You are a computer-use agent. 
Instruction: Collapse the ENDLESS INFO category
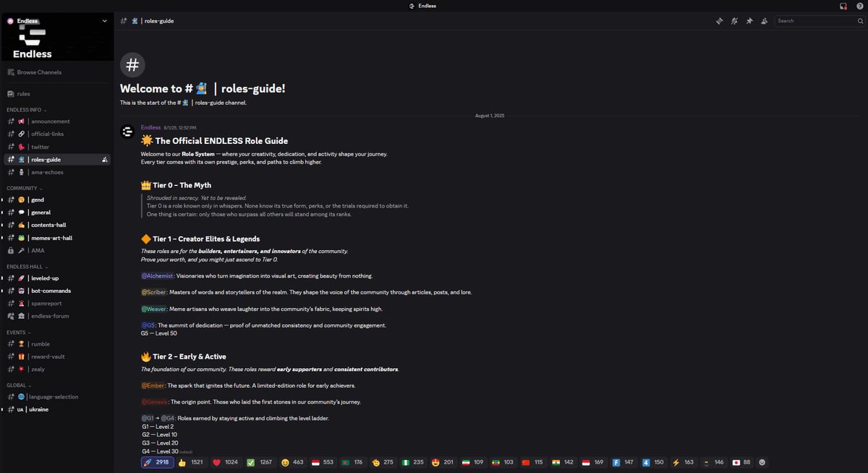[26, 110]
